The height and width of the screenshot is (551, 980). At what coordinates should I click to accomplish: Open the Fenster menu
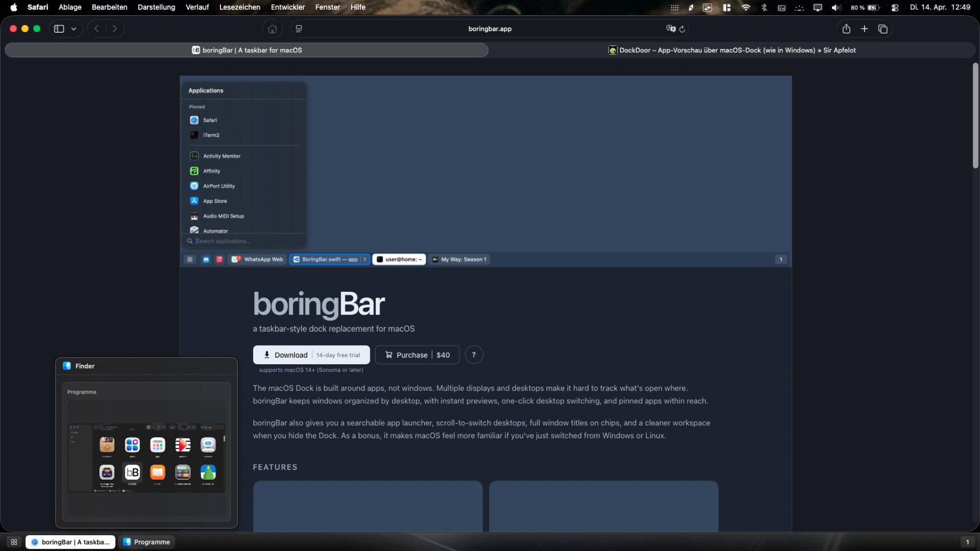(328, 7)
